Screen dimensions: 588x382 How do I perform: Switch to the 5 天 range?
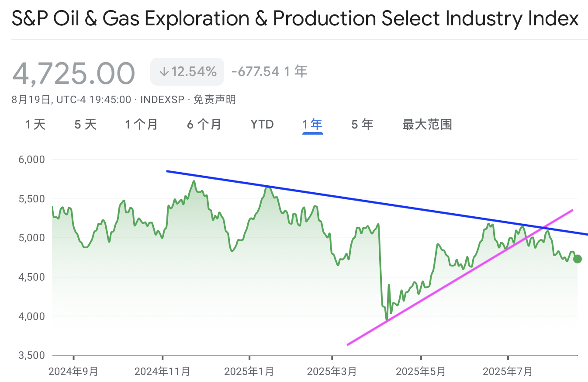pos(85,125)
